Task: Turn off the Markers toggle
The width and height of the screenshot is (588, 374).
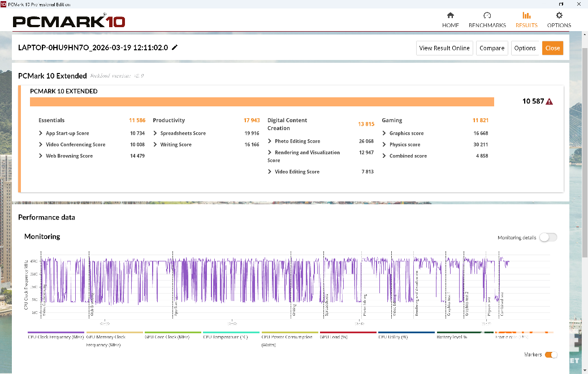Action: (551, 355)
